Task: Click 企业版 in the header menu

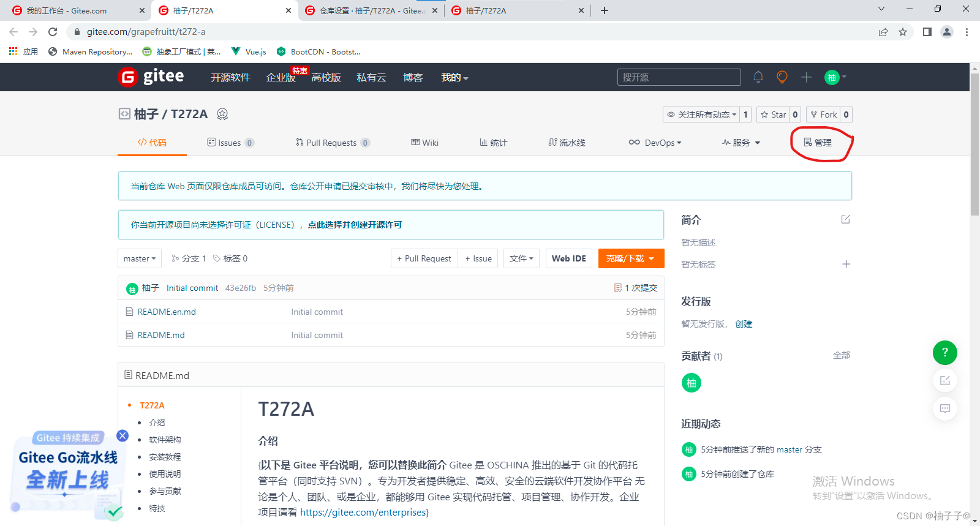Action: tap(281, 78)
